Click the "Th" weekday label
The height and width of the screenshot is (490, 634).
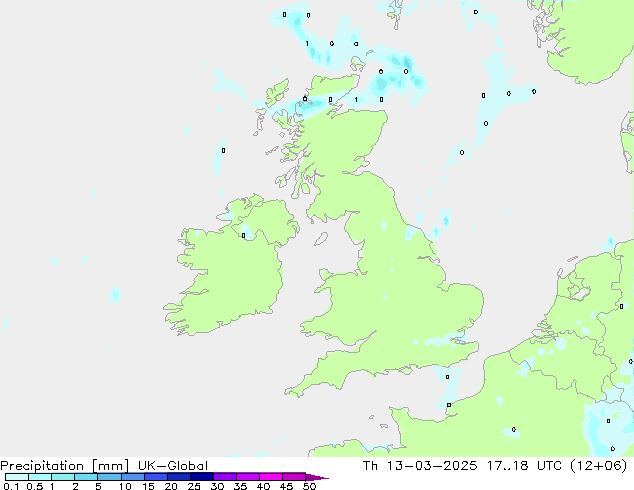click(370, 466)
